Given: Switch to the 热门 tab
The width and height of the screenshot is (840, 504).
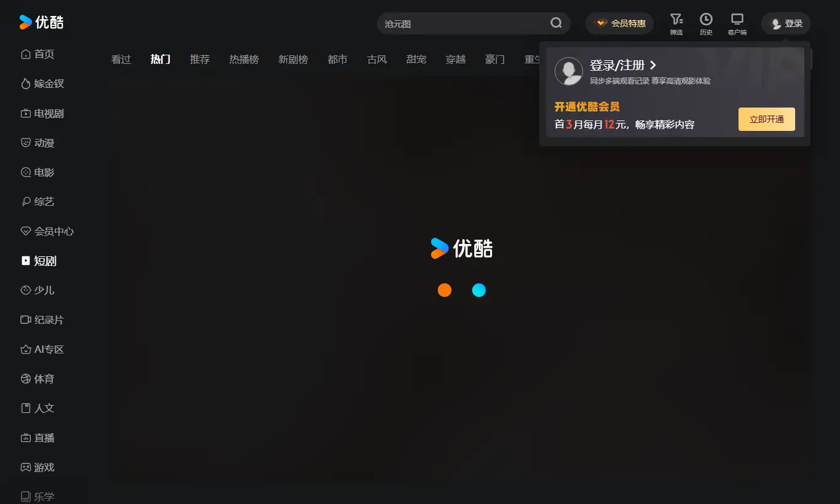Looking at the screenshot, I should coord(160,60).
